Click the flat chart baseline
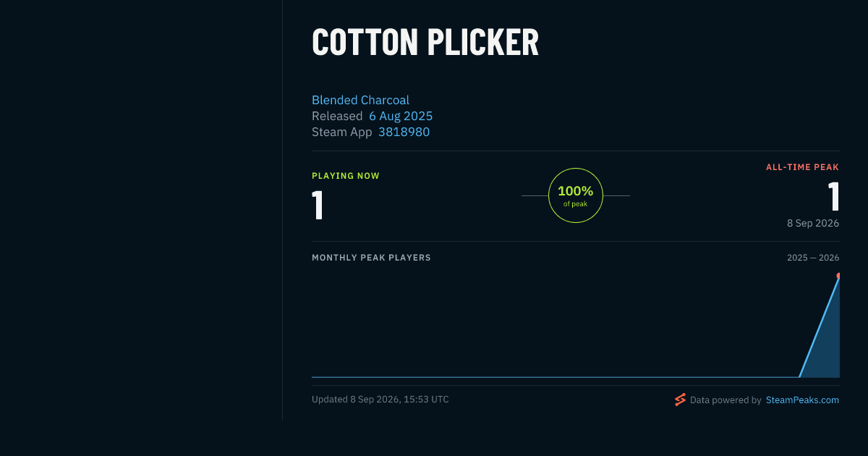868x456 pixels. [555, 377]
